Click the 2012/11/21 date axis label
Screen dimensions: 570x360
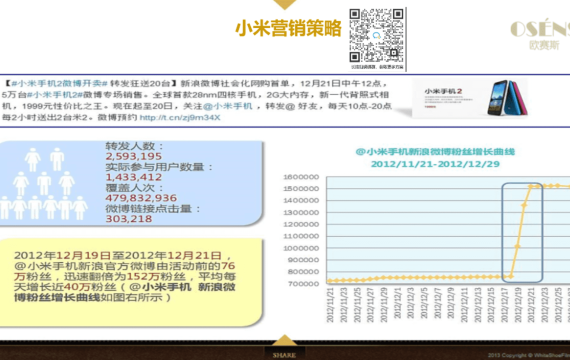click(x=330, y=305)
